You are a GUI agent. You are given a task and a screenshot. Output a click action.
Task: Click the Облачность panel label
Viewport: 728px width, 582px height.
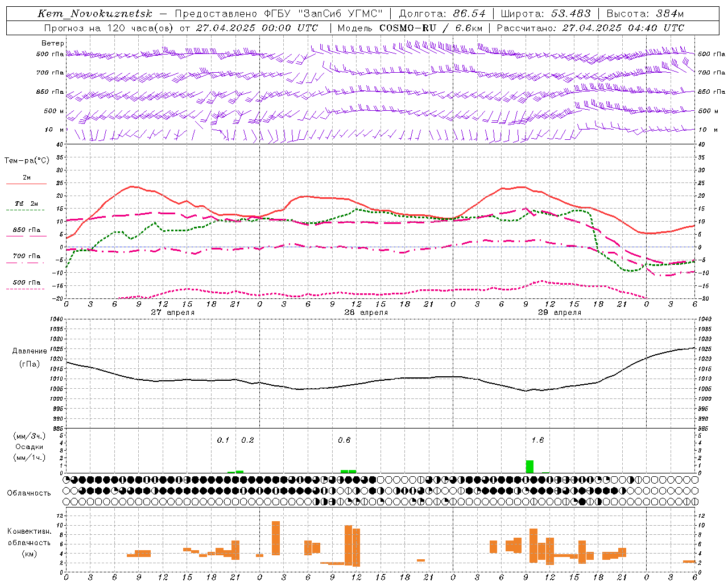tap(29, 493)
